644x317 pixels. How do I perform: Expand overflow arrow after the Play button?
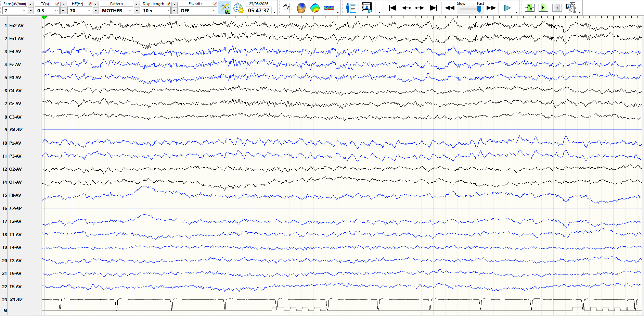click(516, 12)
